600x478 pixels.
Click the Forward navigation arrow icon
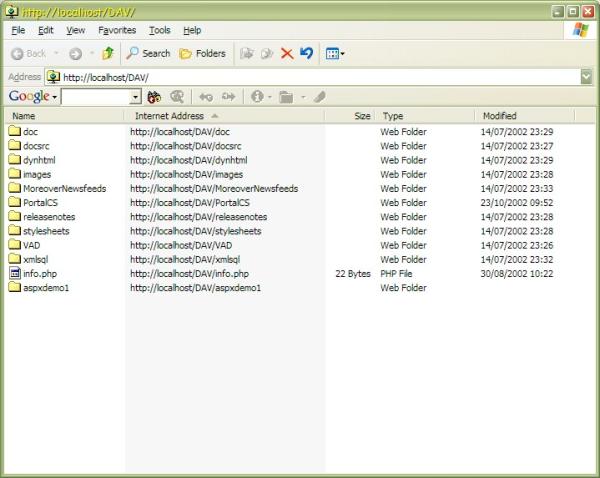75,54
